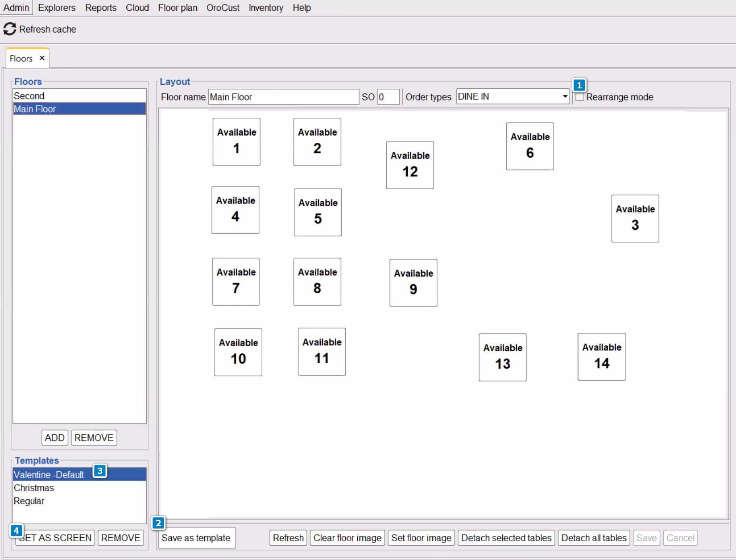Click the Refresh cache icon
The height and width of the screenshot is (560, 736).
tap(10, 29)
